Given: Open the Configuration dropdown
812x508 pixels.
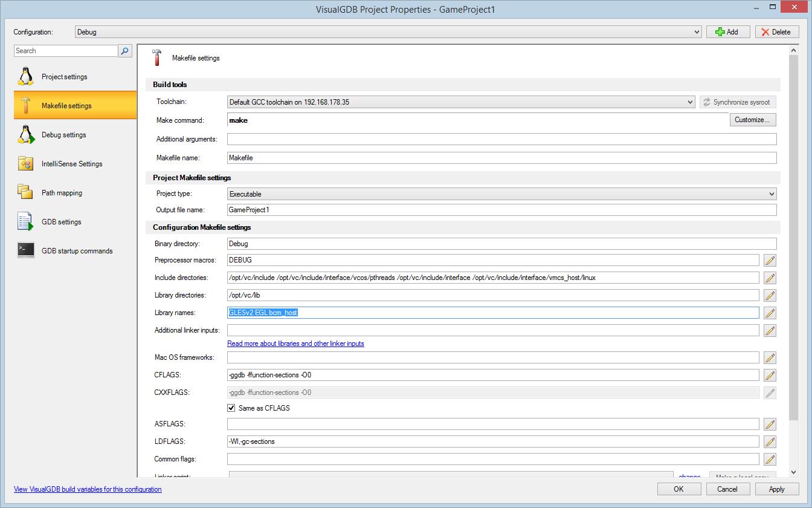Looking at the screenshot, I should 388,32.
